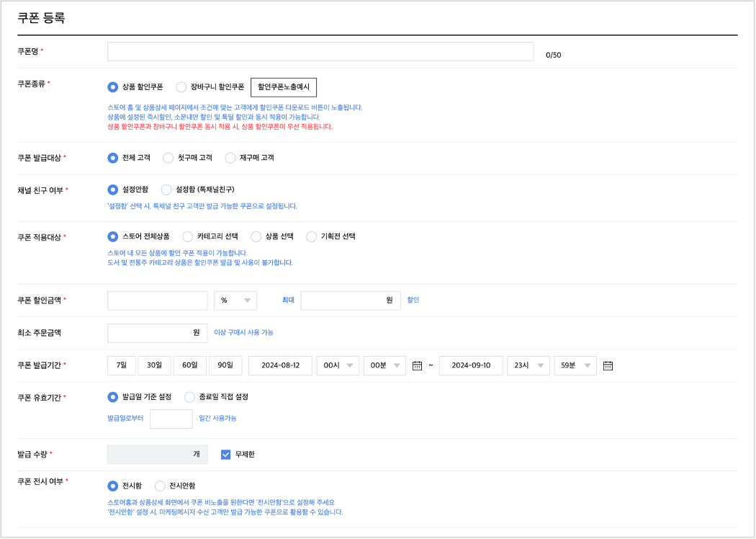This screenshot has width=756, height=539.
Task: Select 장바구니 할인쿠폰 radio option
Action: pos(181,87)
